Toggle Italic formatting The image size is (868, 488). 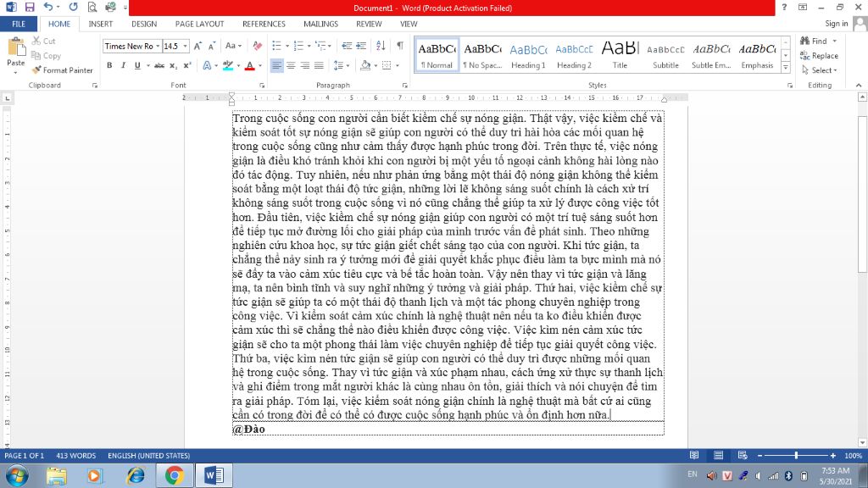[123, 65]
